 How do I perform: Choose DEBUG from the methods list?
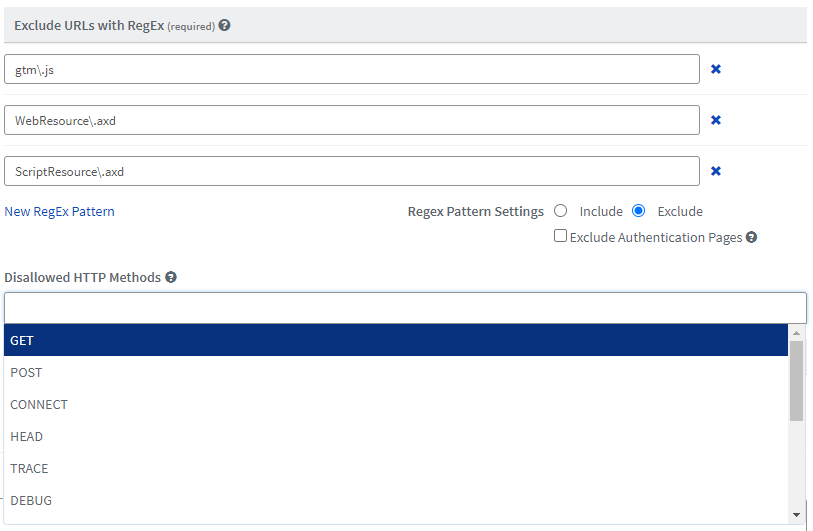(396, 501)
